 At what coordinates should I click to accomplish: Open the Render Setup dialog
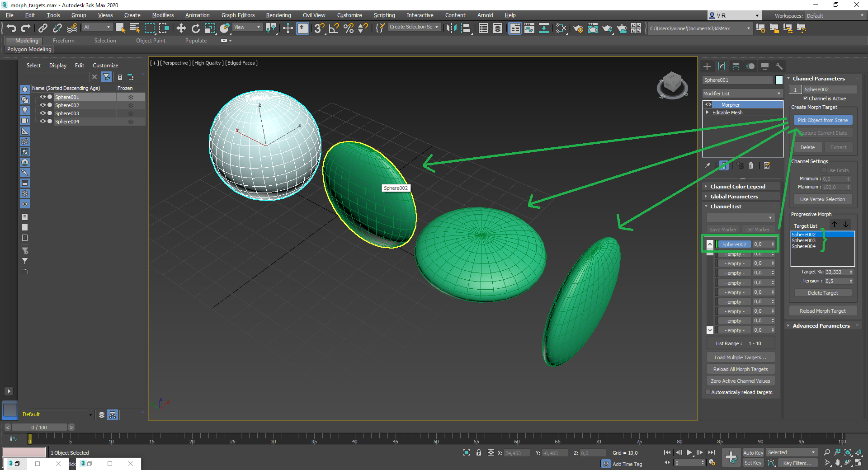pyautogui.click(x=578, y=28)
